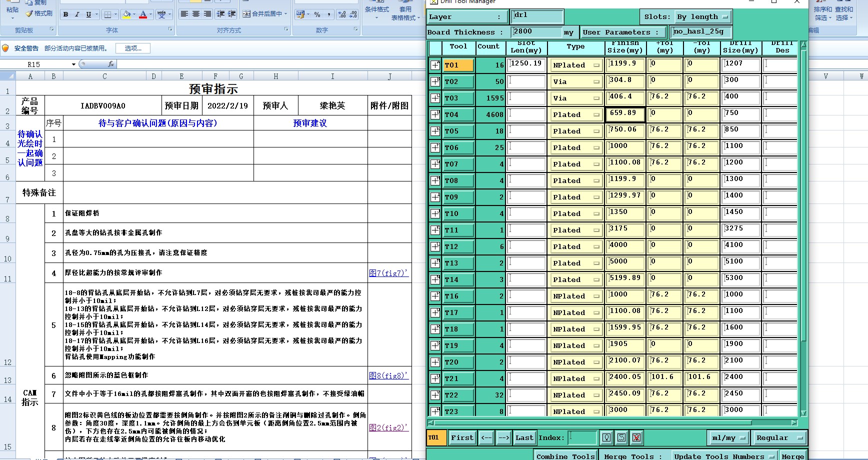This screenshot has height=460, width=868.
Task: Click the User Parameters button
Action: coord(623,32)
